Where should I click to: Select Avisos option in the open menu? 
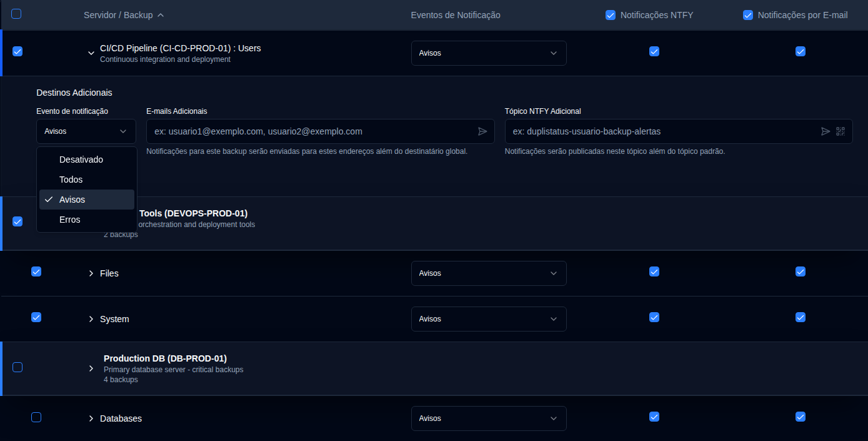(87, 200)
